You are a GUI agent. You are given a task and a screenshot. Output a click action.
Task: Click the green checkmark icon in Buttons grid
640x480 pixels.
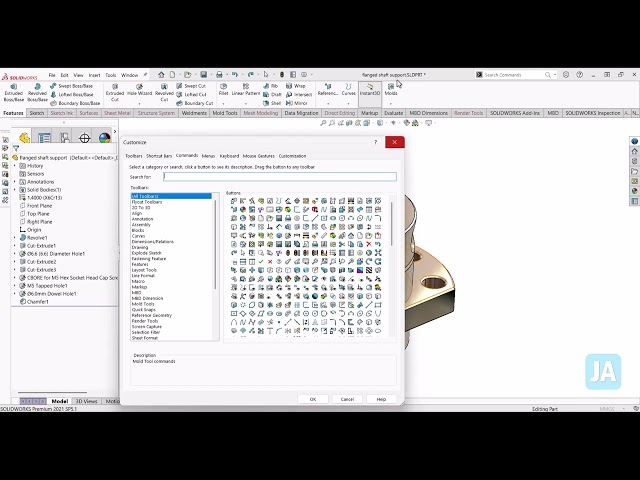[261, 262]
